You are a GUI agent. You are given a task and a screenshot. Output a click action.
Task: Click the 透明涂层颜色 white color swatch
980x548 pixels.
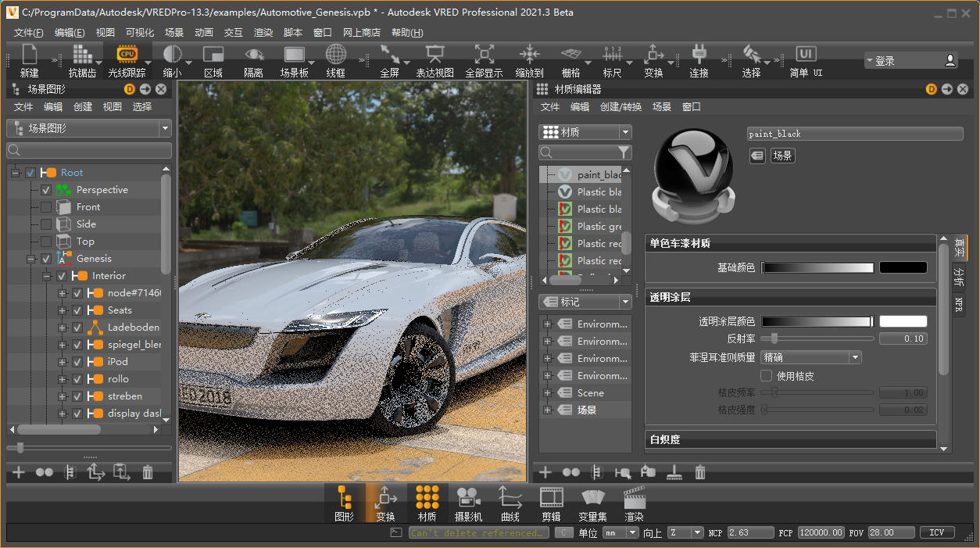(903, 321)
